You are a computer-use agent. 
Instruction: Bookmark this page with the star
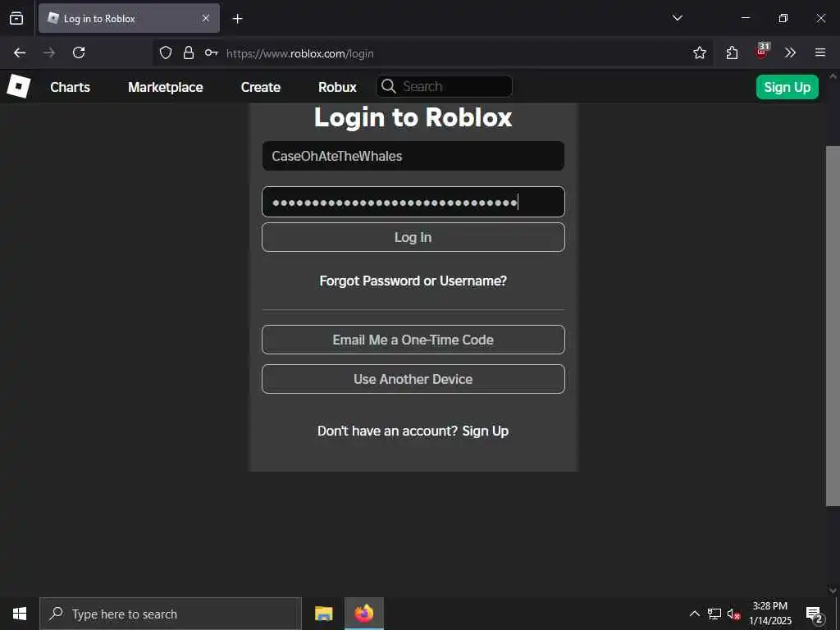(x=700, y=52)
